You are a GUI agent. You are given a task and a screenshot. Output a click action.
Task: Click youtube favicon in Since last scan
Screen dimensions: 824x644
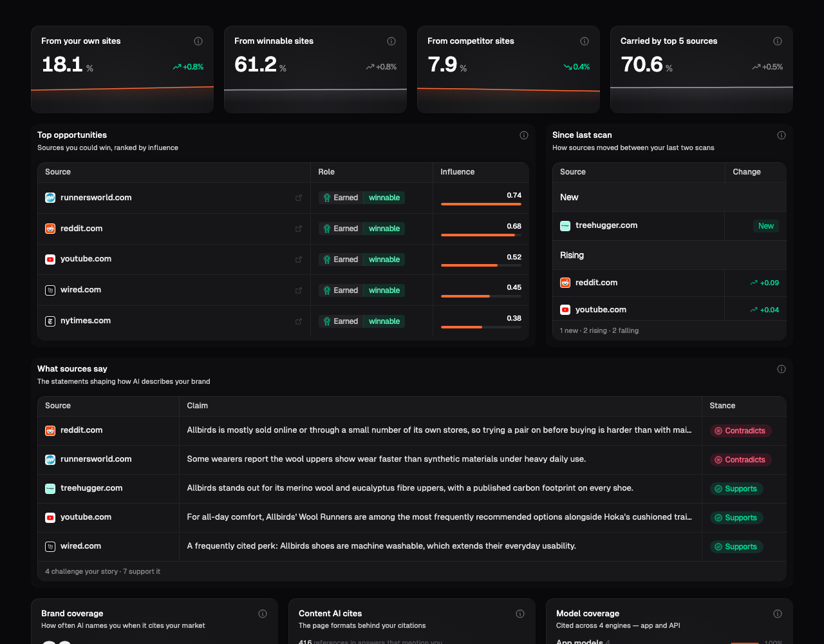pyautogui.click(x=565, y=310)
